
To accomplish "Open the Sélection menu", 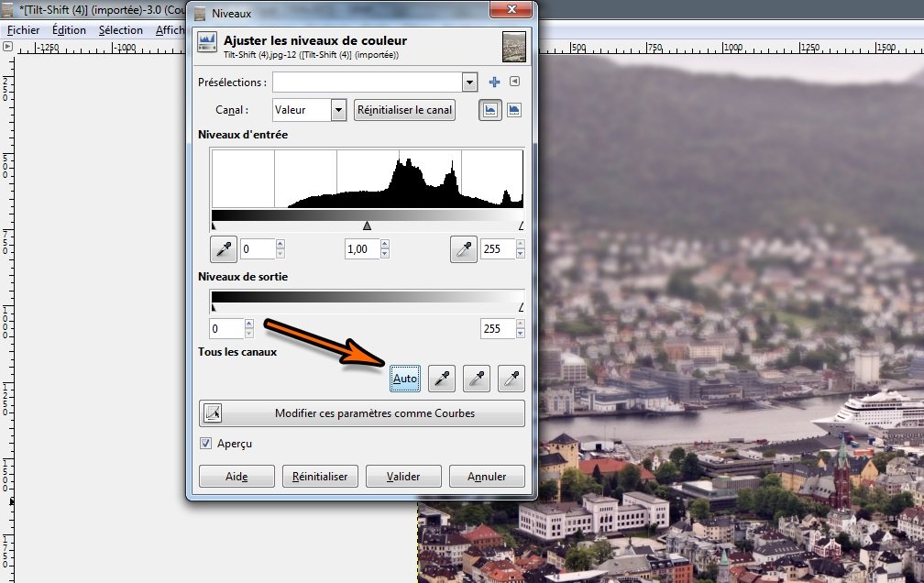I will coord(120,30).
